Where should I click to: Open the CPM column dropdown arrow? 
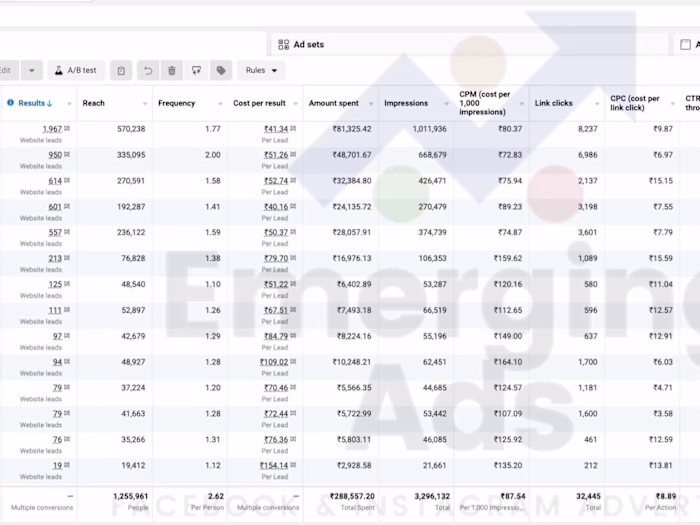[x=522, y=104]
